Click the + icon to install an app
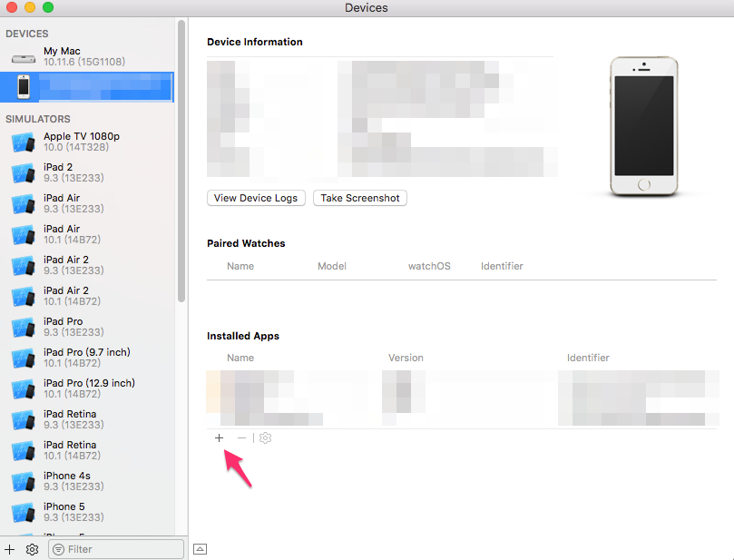 click(219, 437)
